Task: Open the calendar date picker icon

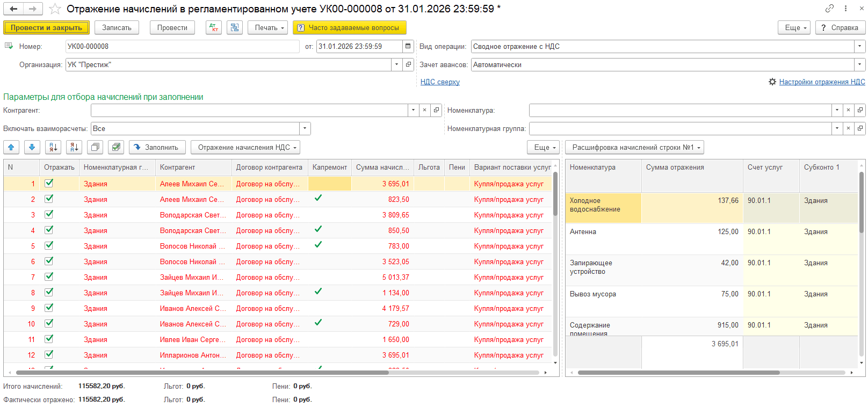Action: 408,46
